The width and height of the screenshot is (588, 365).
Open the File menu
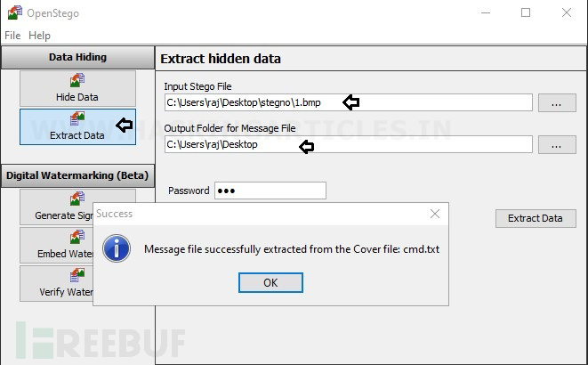[x=12, y=36]
